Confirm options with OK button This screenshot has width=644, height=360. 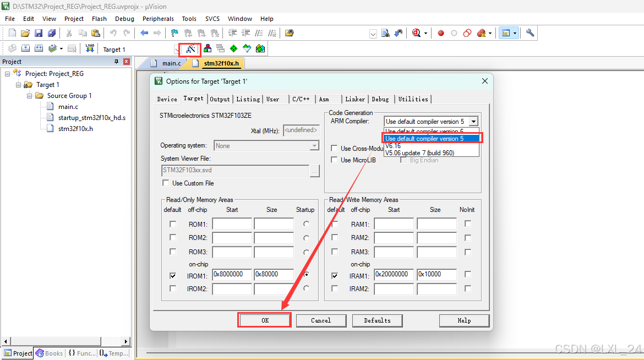(x=265, y=320)
